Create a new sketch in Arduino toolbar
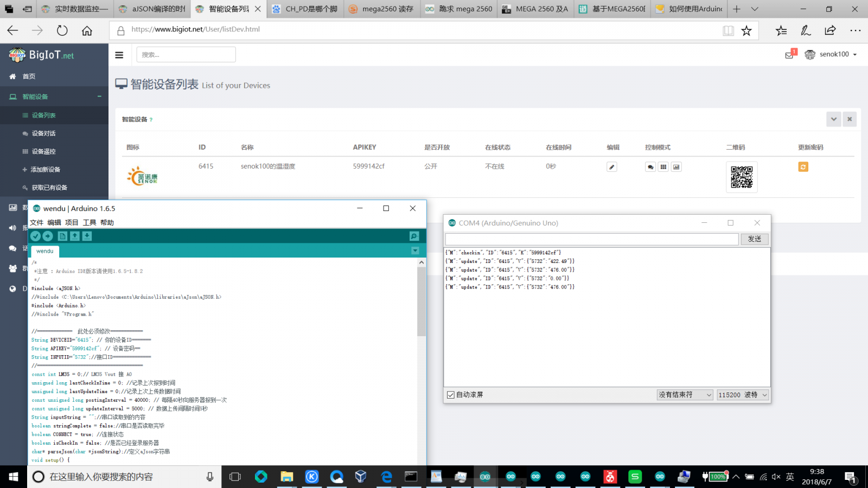This screenshot has width=868, height=488. [62, 236]
